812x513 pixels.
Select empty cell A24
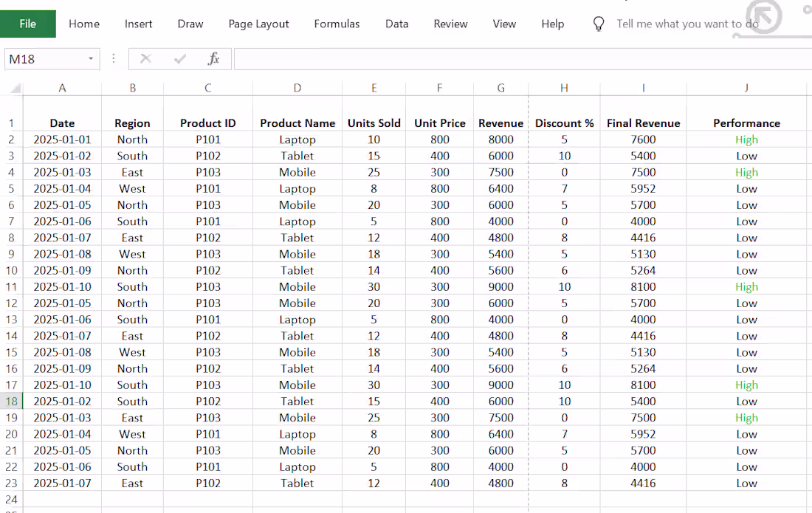62,500
